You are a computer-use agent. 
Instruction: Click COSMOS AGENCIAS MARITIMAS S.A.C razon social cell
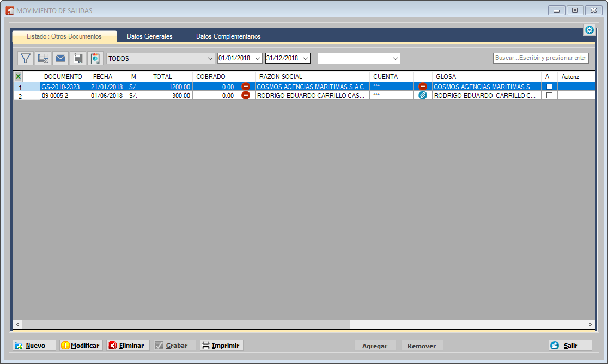coord(313,87)
